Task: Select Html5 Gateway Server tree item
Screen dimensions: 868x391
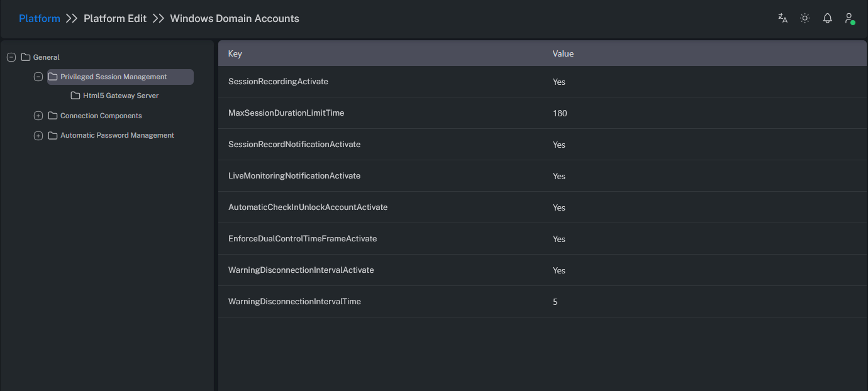Action: [121, 96]
